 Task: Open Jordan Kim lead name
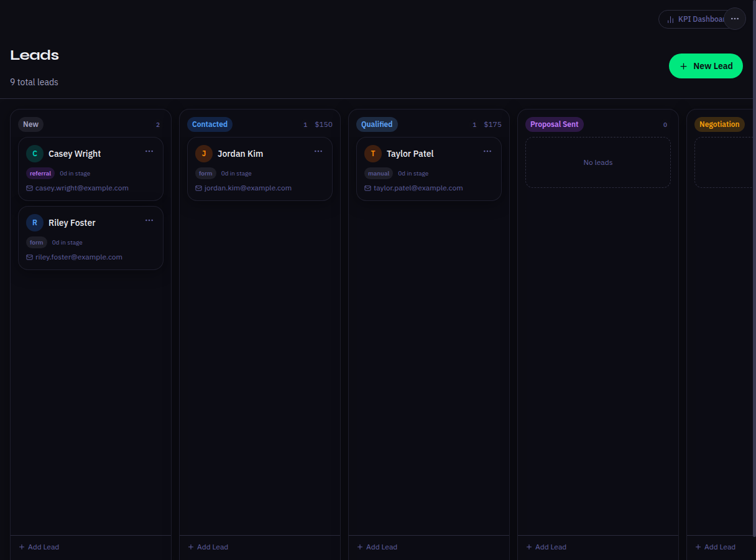click(x=240, y=154)
